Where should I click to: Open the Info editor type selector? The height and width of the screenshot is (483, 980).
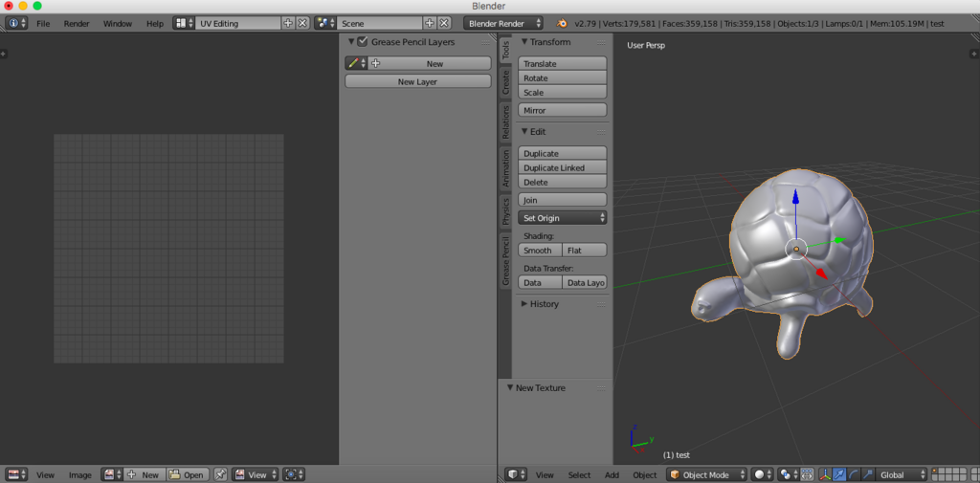tap(16, 23)
